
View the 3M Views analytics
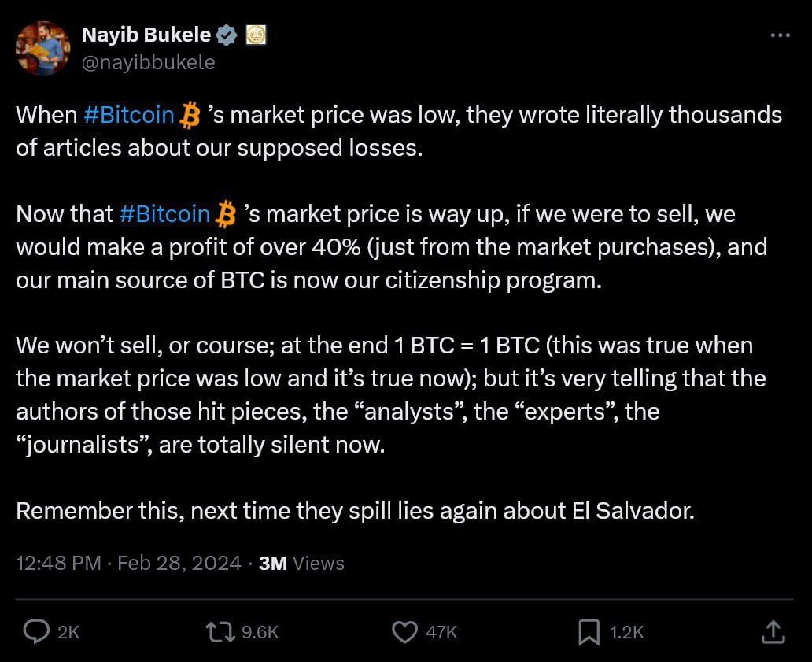click(x=301, y=563)
